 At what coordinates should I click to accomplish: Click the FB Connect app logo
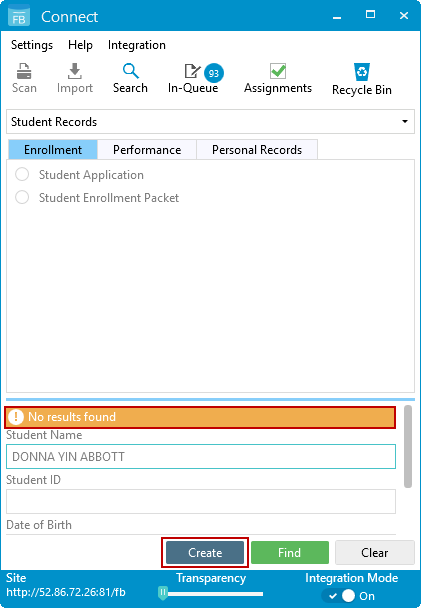[19, 16]
